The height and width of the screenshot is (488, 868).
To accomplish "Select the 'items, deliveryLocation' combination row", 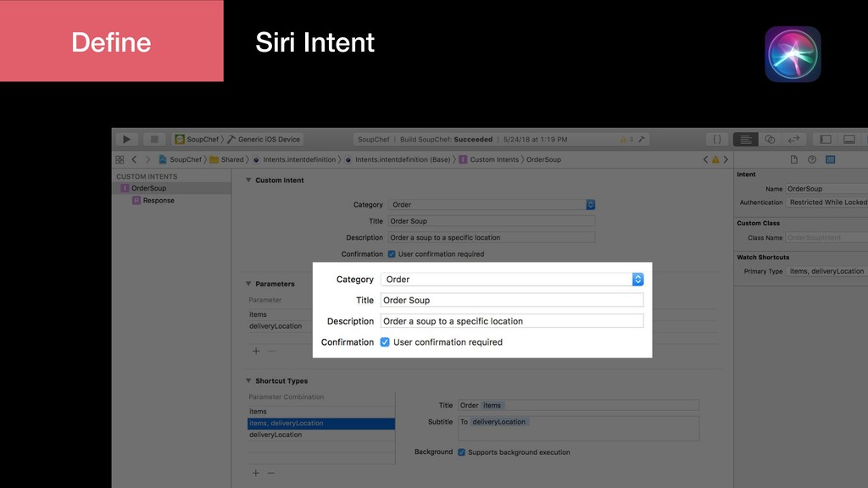I will [321, 424].
